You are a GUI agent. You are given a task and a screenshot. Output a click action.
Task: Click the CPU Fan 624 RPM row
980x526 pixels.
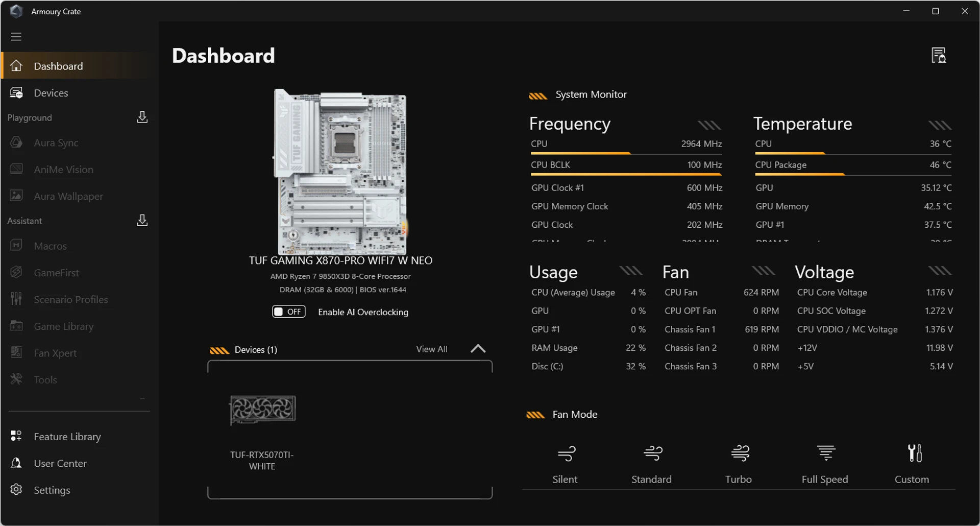[722, 293]
